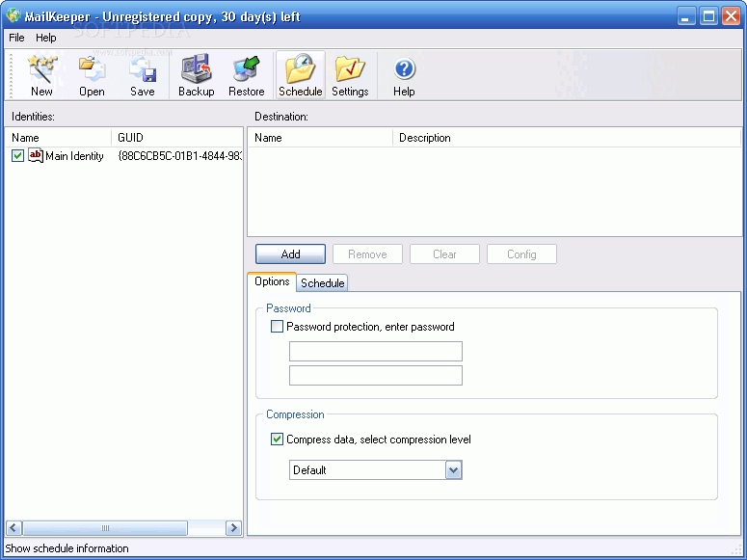Enable Password protection checkbox
Image resolution: width=747 pixels, height=560 pixels.
point(277,327)
